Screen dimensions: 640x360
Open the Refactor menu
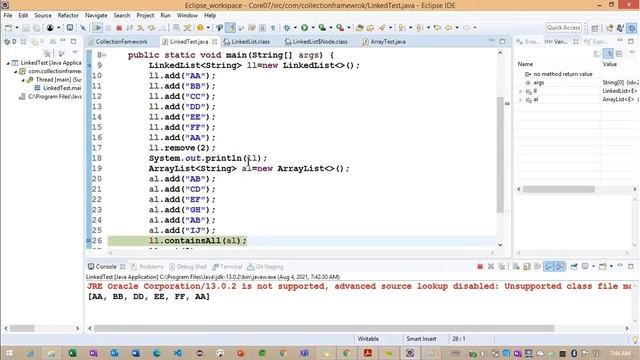[x=68, y=16]
